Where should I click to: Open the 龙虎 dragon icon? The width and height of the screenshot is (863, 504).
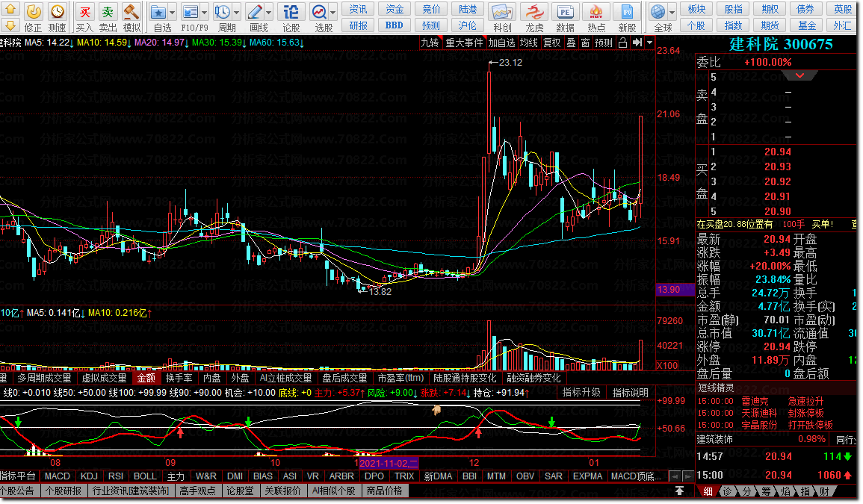(x=534, y=11)
